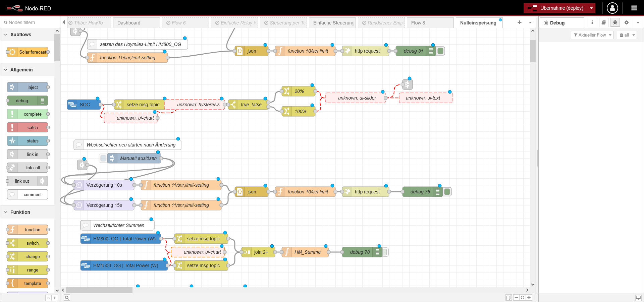Viewport: 644px width, 302px height.
Task: Switch to the Dashboard flow tab
Action: coord(136,23)
